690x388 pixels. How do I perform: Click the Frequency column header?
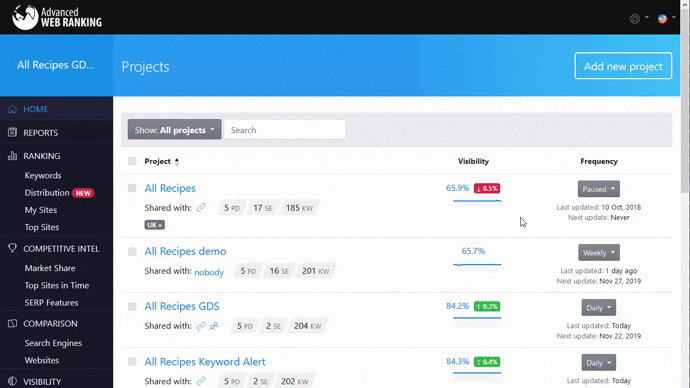click(x=599, y=161)
